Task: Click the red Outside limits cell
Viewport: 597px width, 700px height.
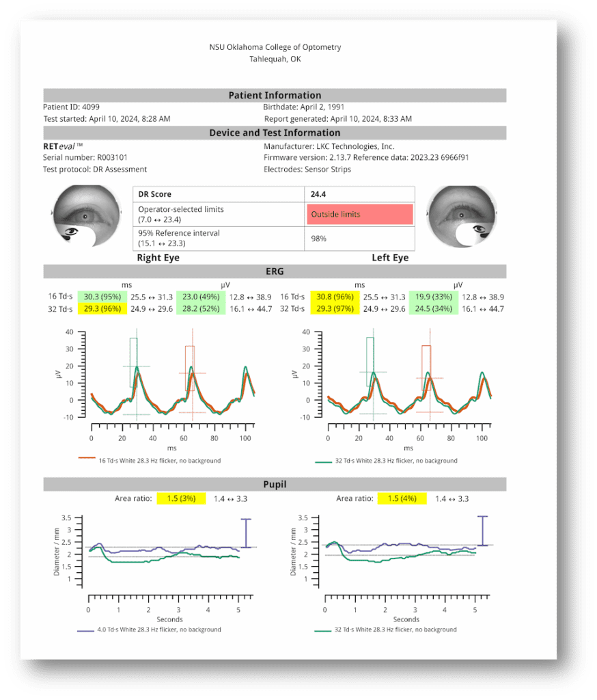Action: pyautogui.click(x=360, y=215)
